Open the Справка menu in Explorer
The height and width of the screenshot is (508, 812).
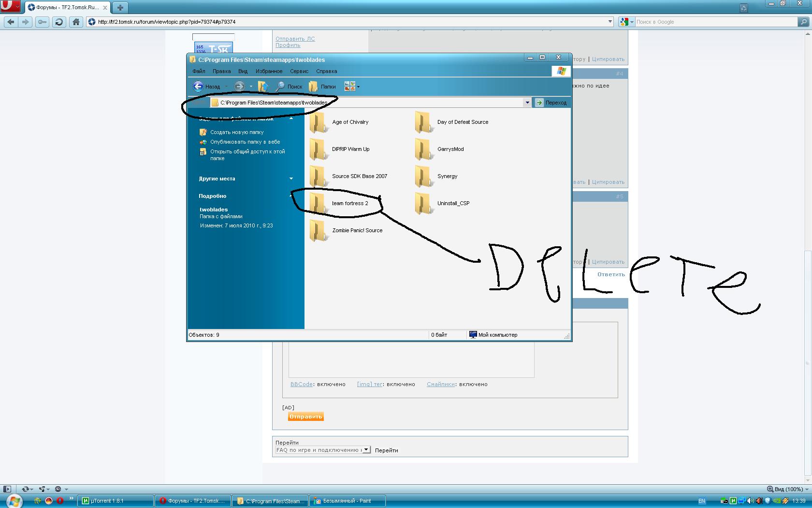click(326, 71)
